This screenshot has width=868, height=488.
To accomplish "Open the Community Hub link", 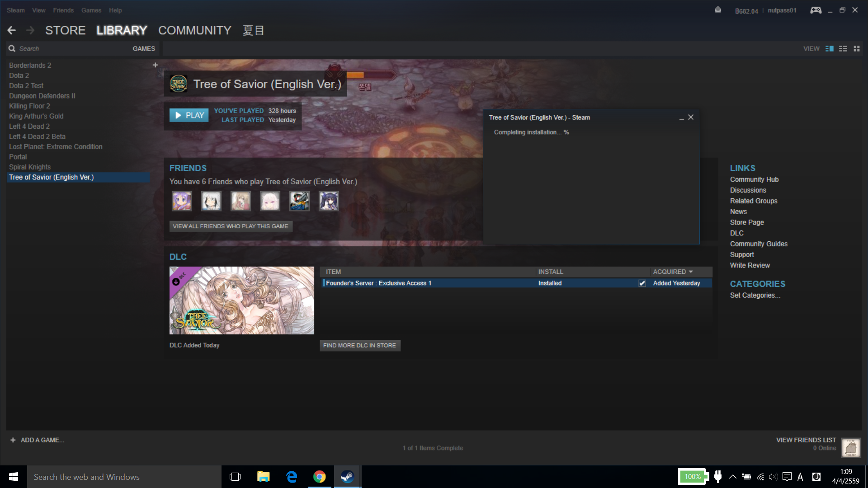I will pyautogui.click(x=754, y=179).
